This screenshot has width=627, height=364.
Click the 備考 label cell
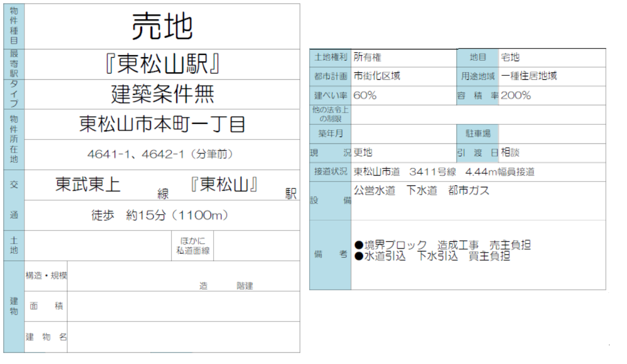330,255
